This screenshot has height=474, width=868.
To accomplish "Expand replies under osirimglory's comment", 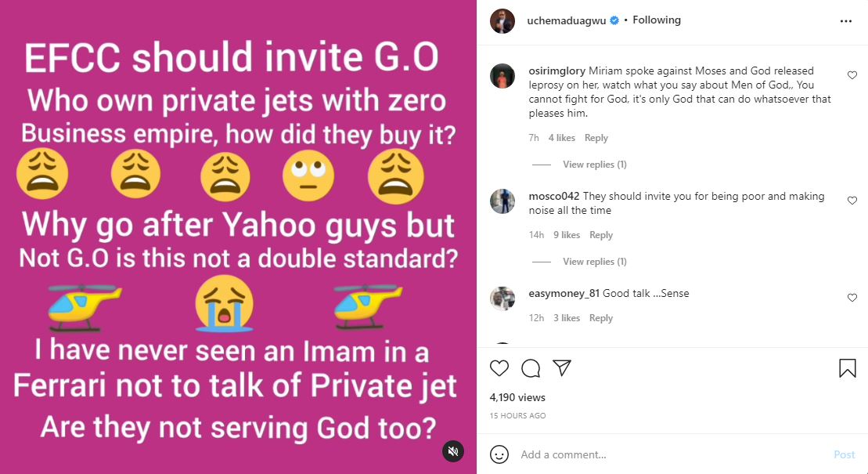I will (595, 165).
